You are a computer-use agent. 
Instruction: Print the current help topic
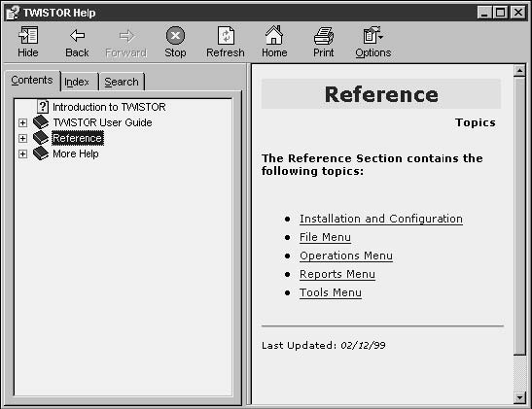pos(323,36)
